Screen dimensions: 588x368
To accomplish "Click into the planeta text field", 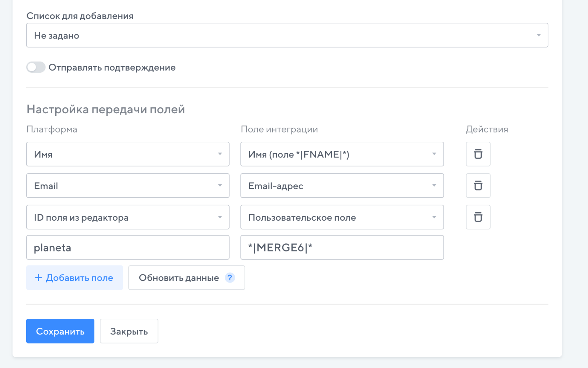I will pyautogui.click(x=128, y=247).
